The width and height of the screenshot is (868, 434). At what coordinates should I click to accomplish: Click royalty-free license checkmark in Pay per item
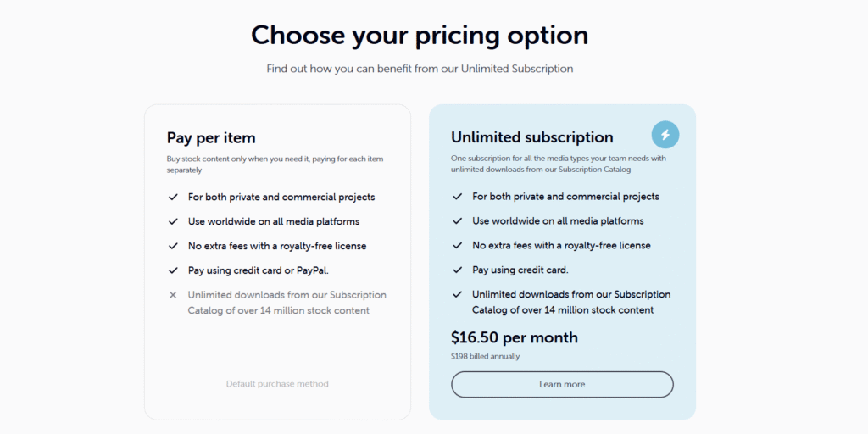tap(173, 246)
